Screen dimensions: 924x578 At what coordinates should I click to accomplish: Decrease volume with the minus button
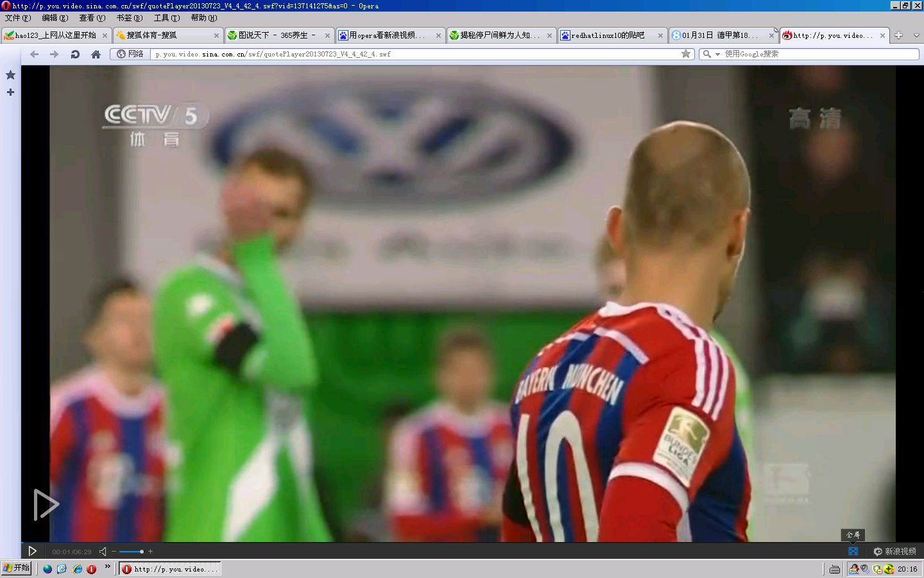[x=114, y=552]
